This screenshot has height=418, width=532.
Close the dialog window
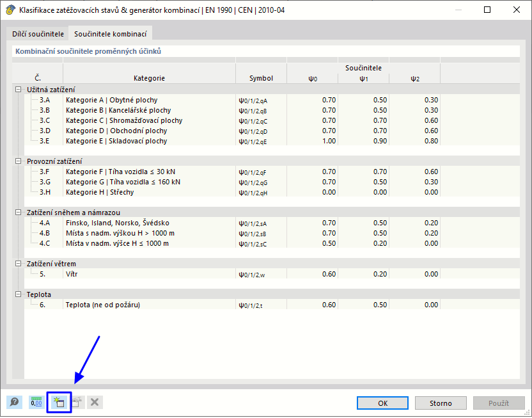point(517,10)
